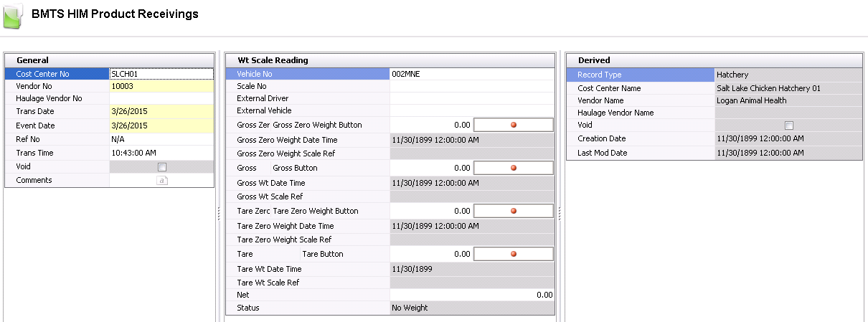Click the Last Mod Date value
Image resolution: width=868 pixels, height=322 pixels.
point(788,153)
